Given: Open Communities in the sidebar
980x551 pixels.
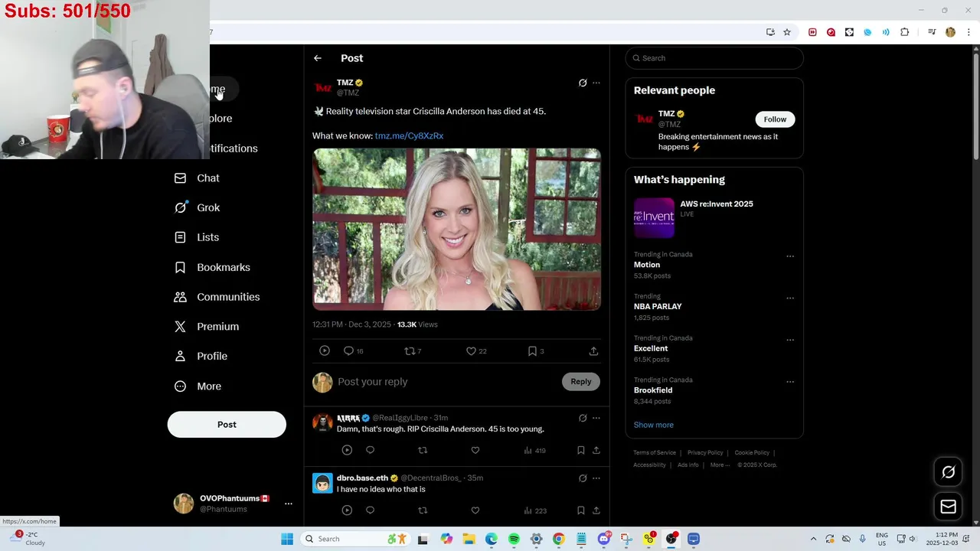Looking at the screenshot, I should tap(217, 297).
